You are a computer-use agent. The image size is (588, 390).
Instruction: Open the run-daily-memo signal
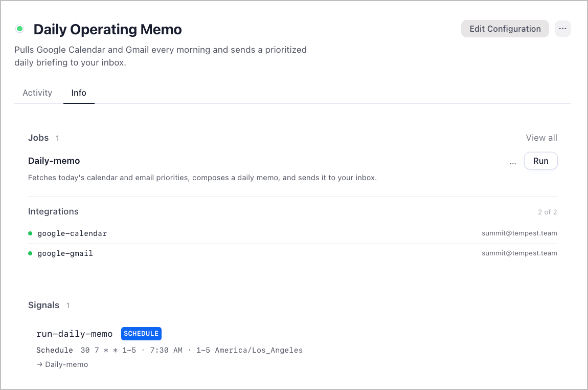pyautogui.click(x=74, y=334)
